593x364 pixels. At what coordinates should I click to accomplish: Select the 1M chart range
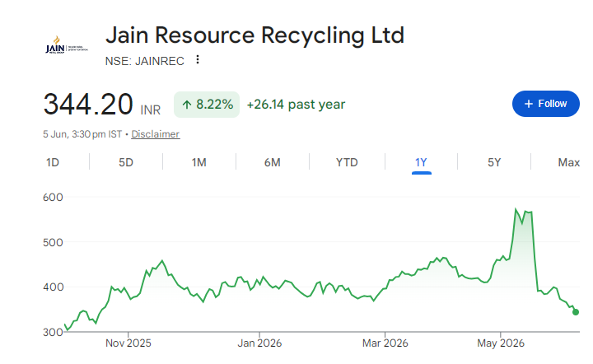tap(199, 162)
